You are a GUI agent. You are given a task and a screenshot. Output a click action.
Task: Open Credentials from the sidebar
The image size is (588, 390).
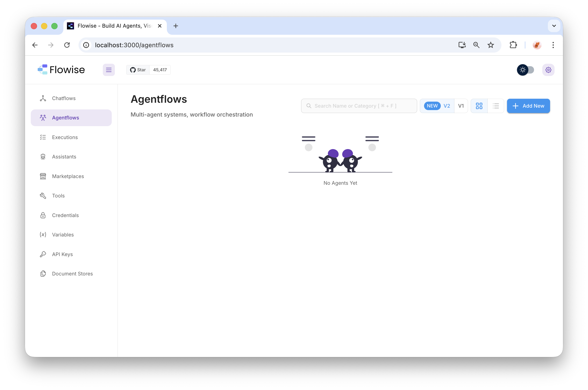tap(65, 216)
